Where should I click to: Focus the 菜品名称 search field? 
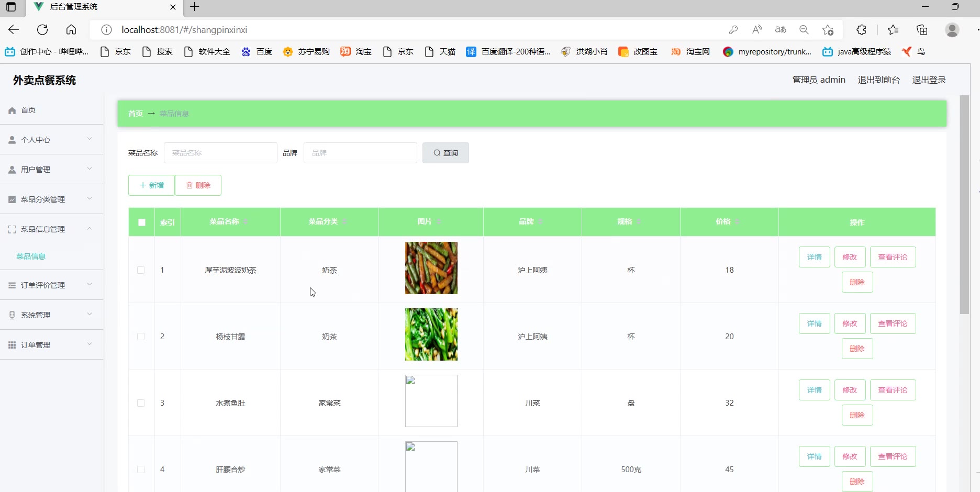click(x=220, y=153)
